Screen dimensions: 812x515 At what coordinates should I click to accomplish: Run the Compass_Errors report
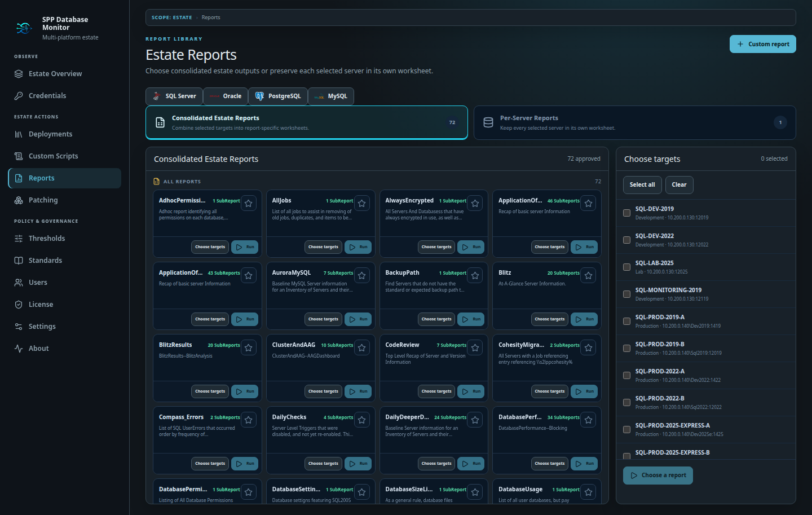pos(245,464)
